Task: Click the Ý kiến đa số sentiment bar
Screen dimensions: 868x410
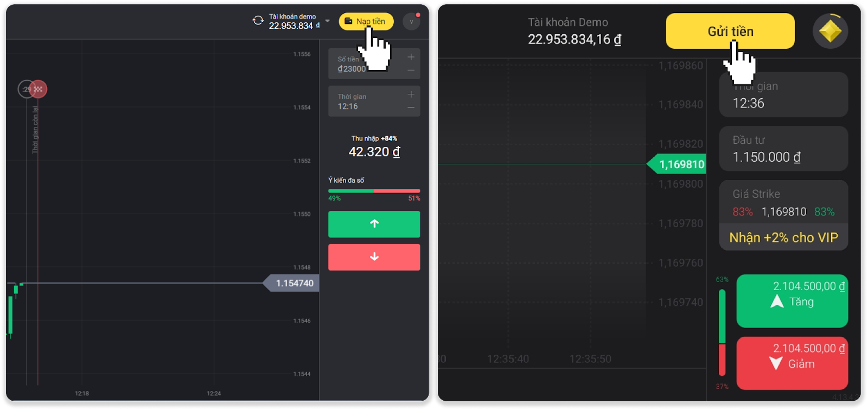Action: (x=374, y=191)
